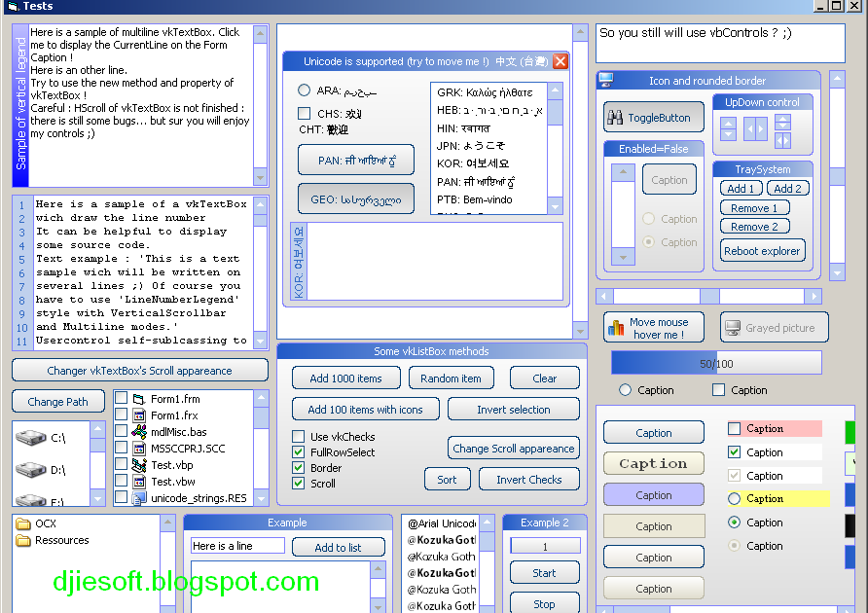The width and height of the screenshot is (868, 613).
Task: Click the horizontal scrollbar thumb
Action: click(709, 296)
